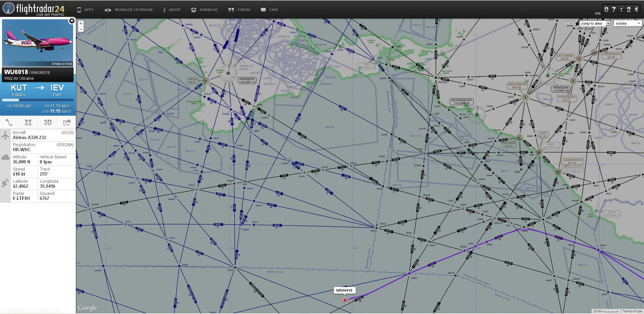Click the Wizz Air aircraft photo

(38, 43)
